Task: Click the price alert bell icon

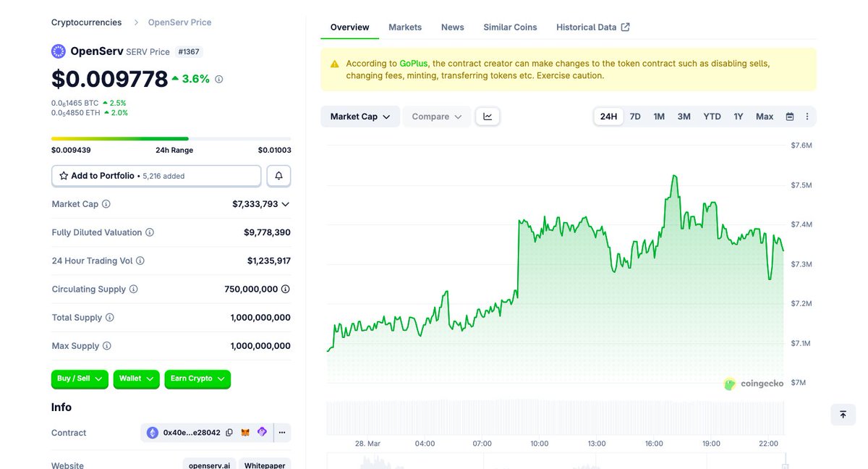Action: pyautogui.click(x=278, y=176)
